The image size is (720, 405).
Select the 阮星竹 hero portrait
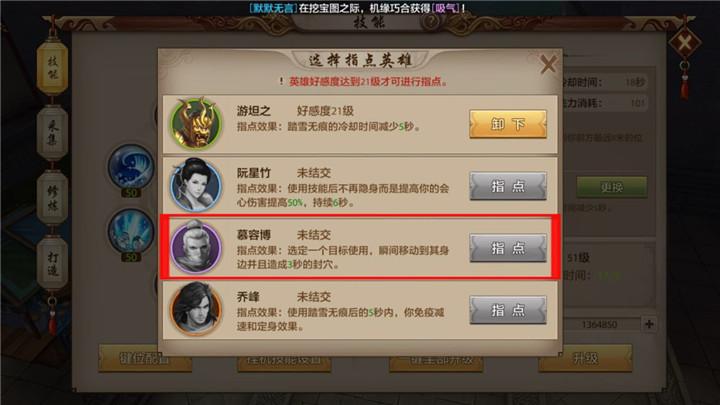[196, 185]
